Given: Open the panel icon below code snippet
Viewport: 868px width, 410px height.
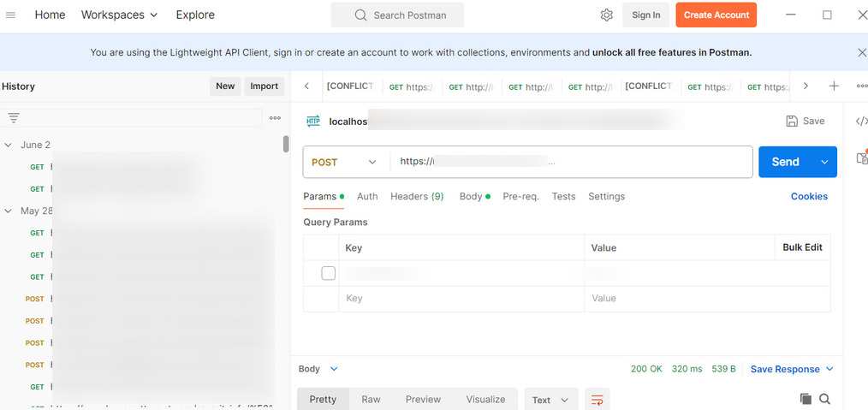Looking at the screenshot, I should click(862, 158).
